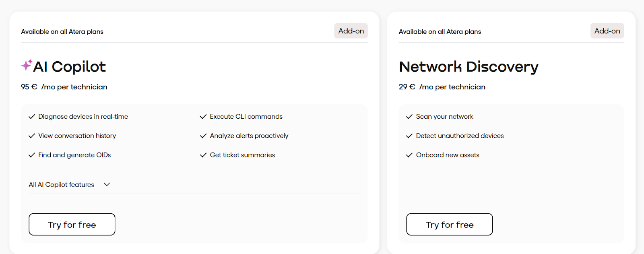Click checkmark beside Execute CLI commands
The width and height of the screenshot is (644, 254).
point(203,117)
